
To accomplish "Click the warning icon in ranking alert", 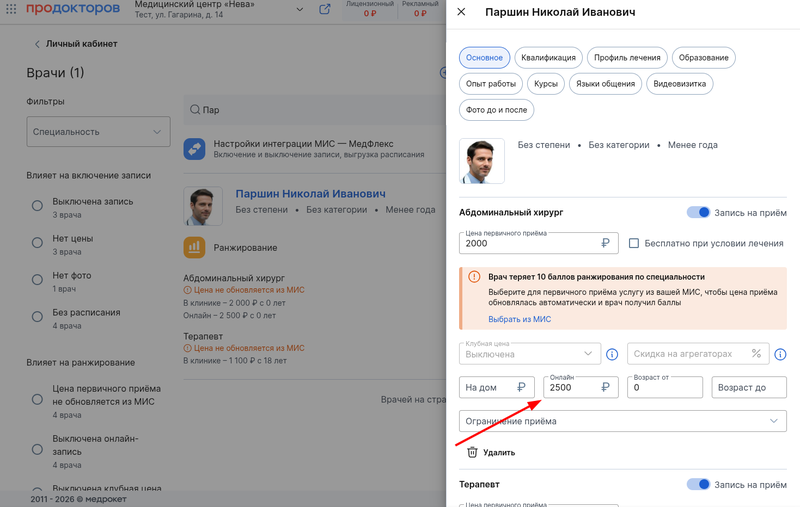I will click(474, 277).
